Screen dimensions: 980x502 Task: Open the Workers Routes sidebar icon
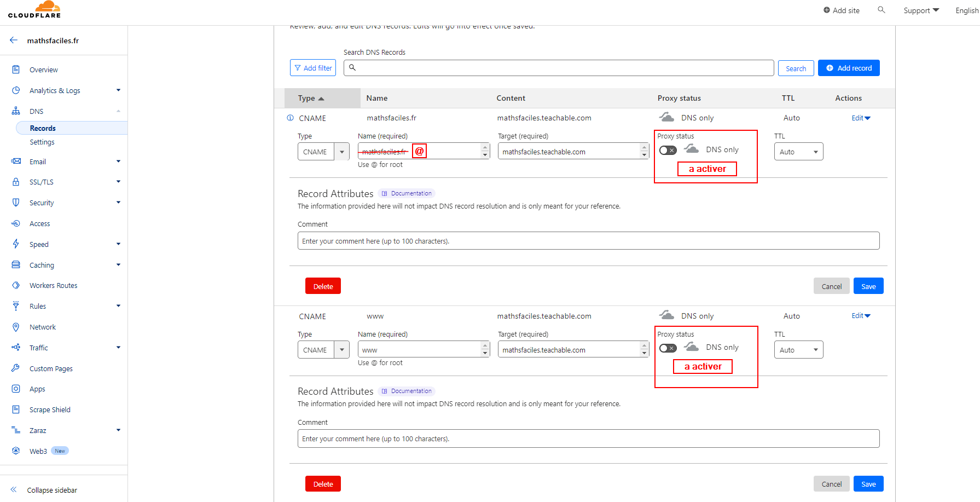[x=16, y=285]
